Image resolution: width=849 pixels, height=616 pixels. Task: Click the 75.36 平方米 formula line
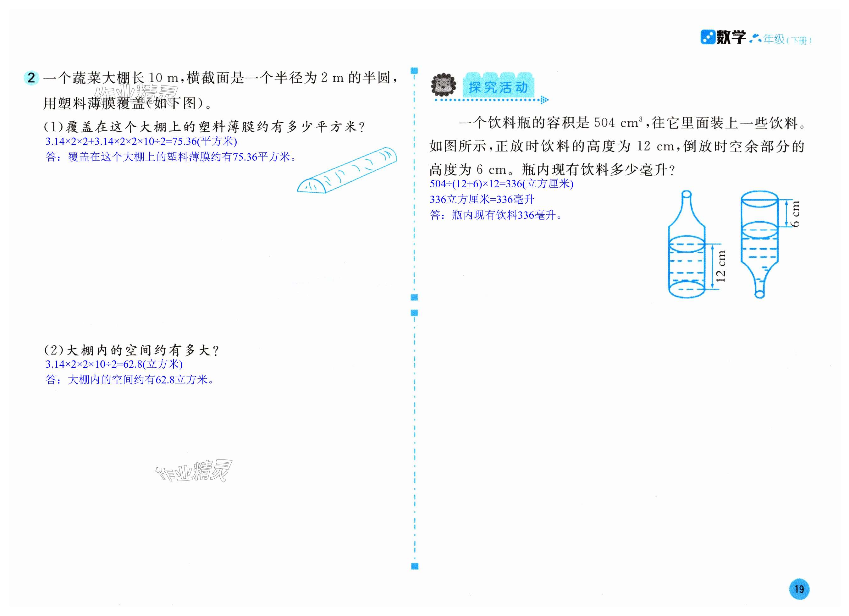(141, 141)
